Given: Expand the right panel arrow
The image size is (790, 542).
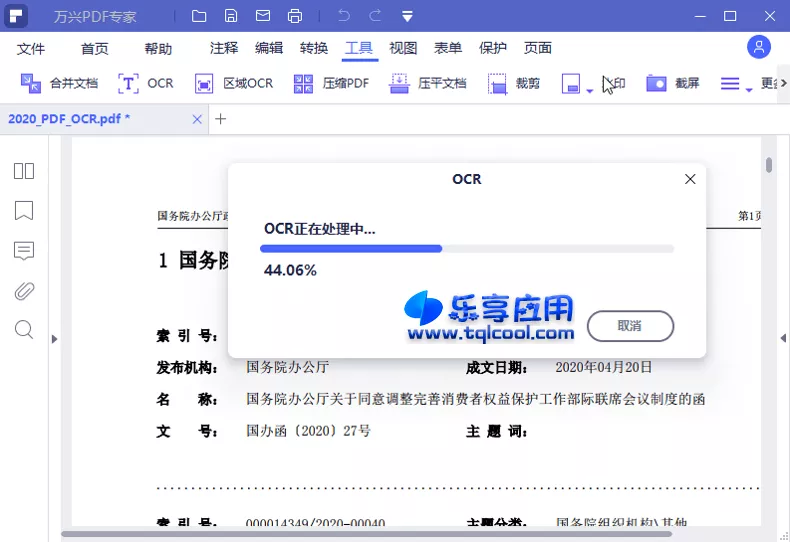Looking at the screenshot, I should pyautogui.click(x=783, y=338).
